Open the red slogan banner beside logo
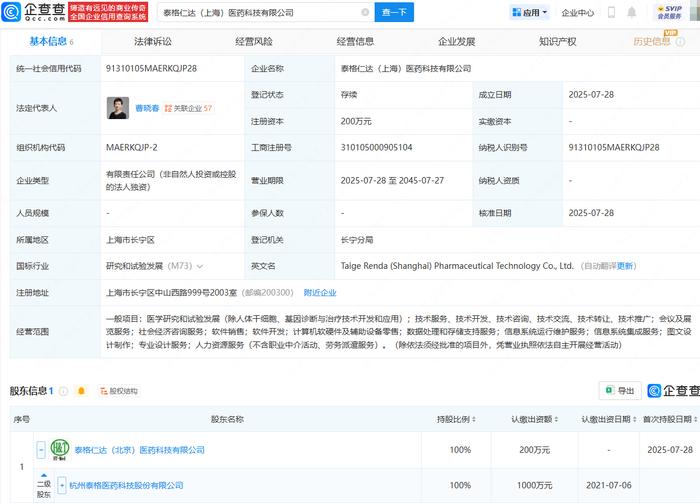 pyautogui.click(x=108, y=12)
